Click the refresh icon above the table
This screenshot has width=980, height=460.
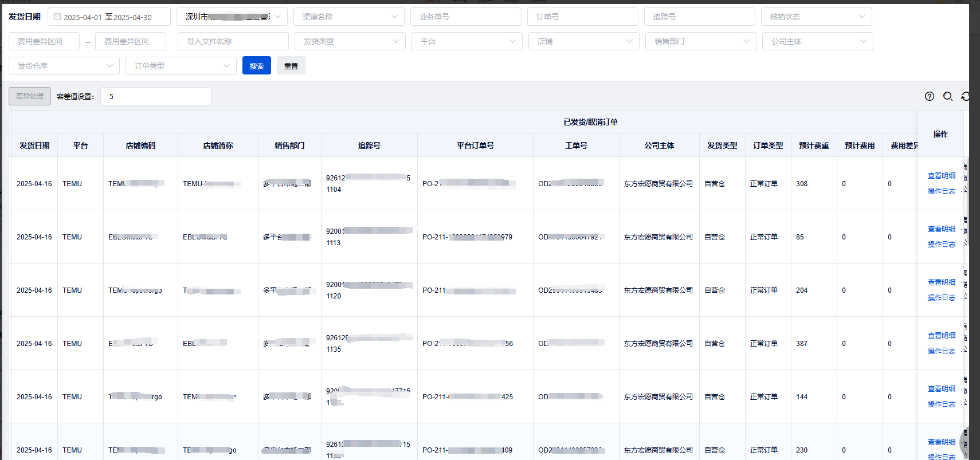[966, 96]
